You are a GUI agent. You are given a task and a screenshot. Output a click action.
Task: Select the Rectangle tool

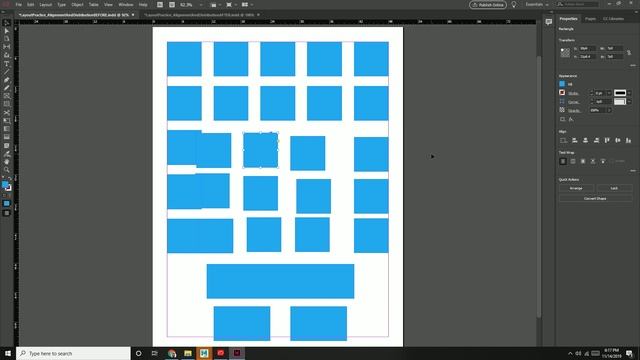[7, 104]
